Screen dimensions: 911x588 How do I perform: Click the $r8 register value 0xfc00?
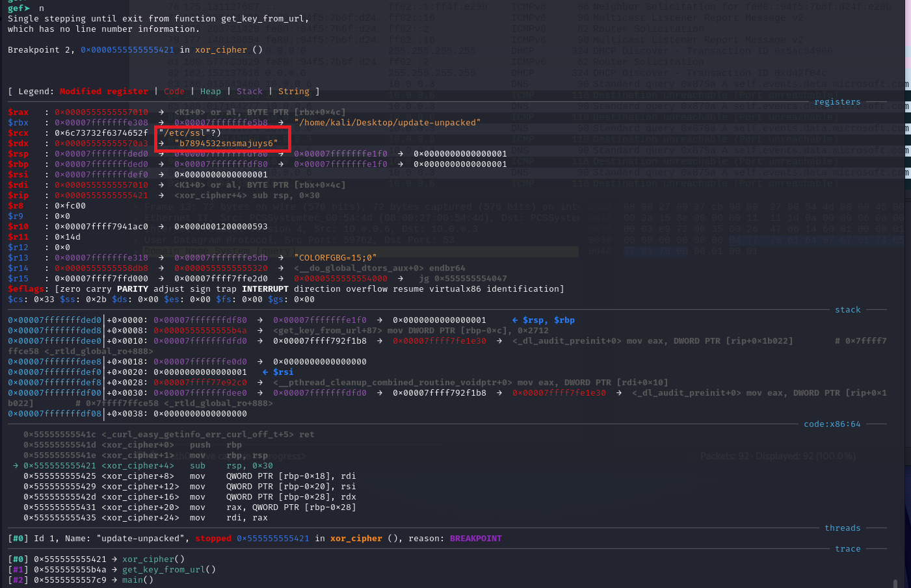point(70,206)
